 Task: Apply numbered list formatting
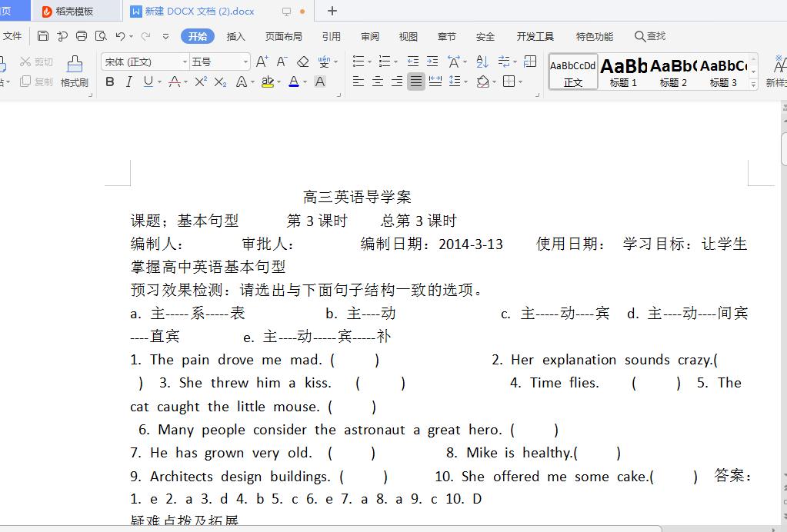pos(385,62)
